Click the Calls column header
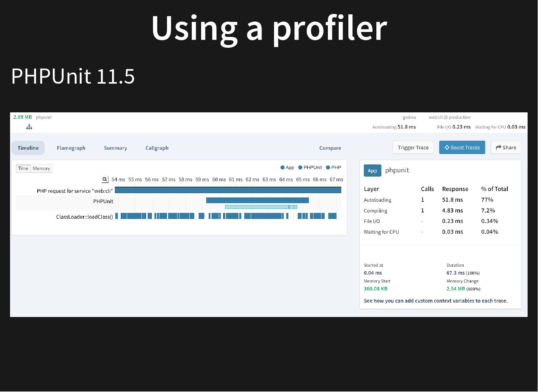 [x=427, y=189]
